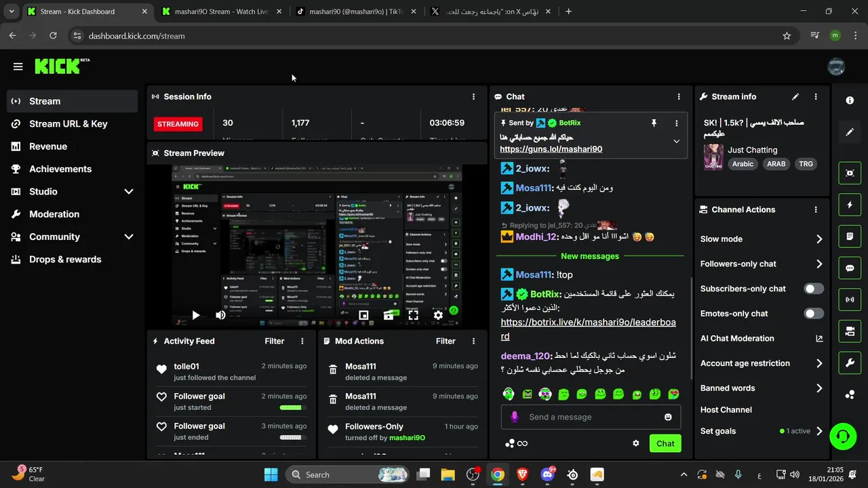Open Followers-only chat options chevron
868x488 pixels.
click(x=819, y=264)
